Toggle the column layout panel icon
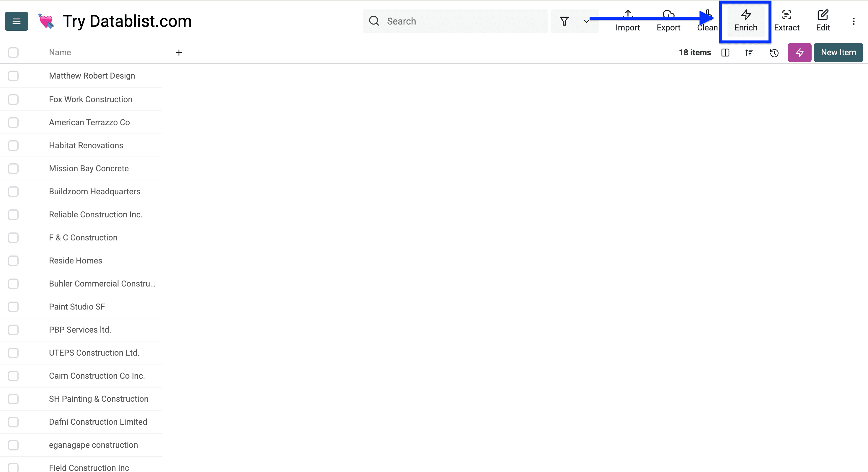868x472 pixels. point(725,53)
